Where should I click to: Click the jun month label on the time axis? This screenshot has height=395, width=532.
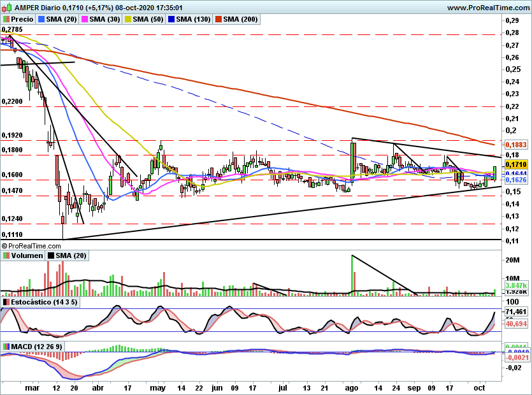(217, 388)
